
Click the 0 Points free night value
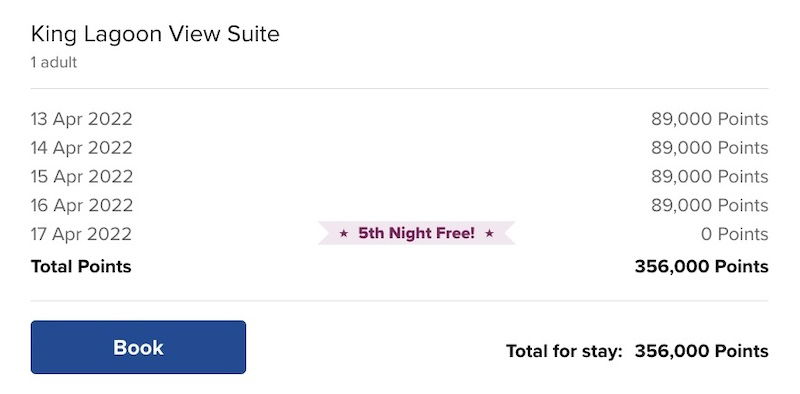pyautogui.click(x=735, y=234)
